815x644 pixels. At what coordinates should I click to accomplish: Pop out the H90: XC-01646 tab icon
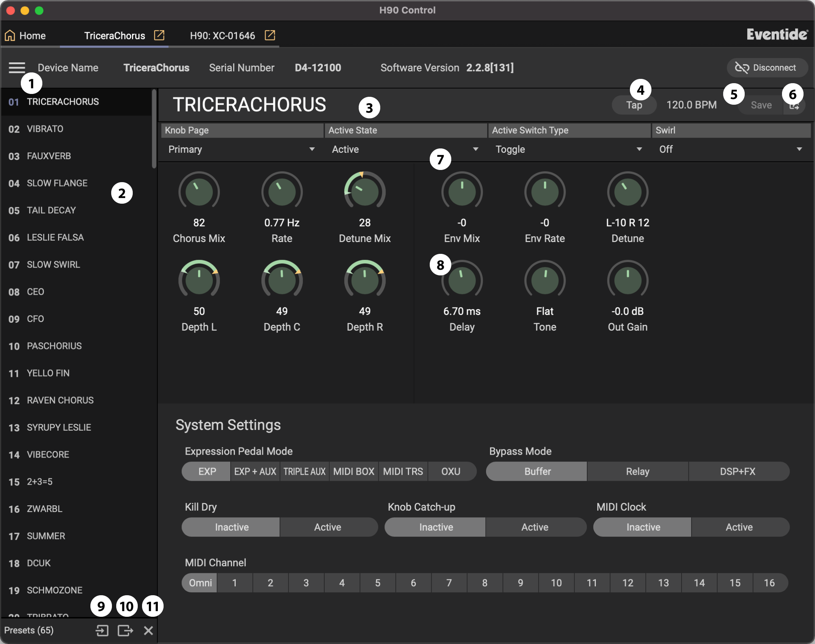[x=270, y=35]
